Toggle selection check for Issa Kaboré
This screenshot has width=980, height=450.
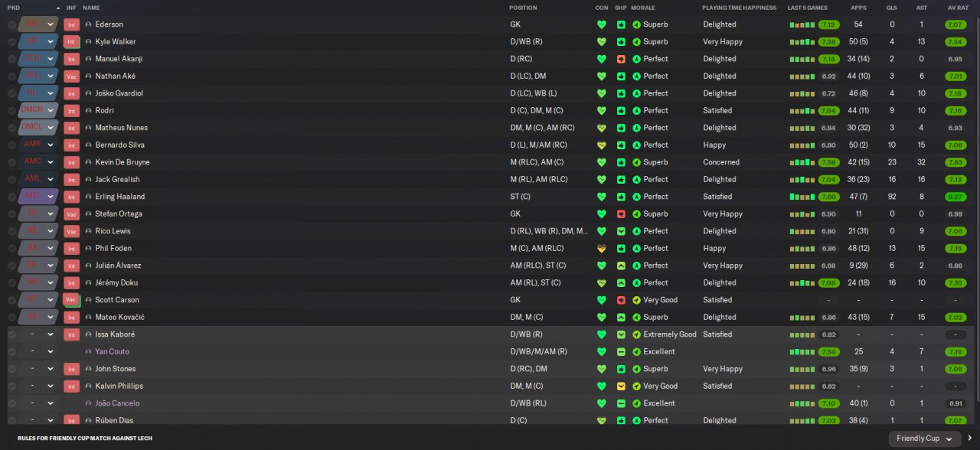click(11, 334)
